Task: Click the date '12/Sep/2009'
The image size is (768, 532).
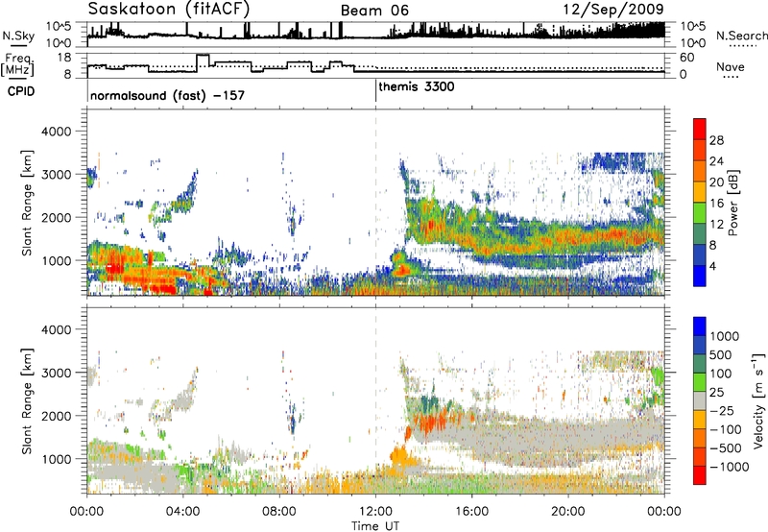Action: tap(613, 9)
